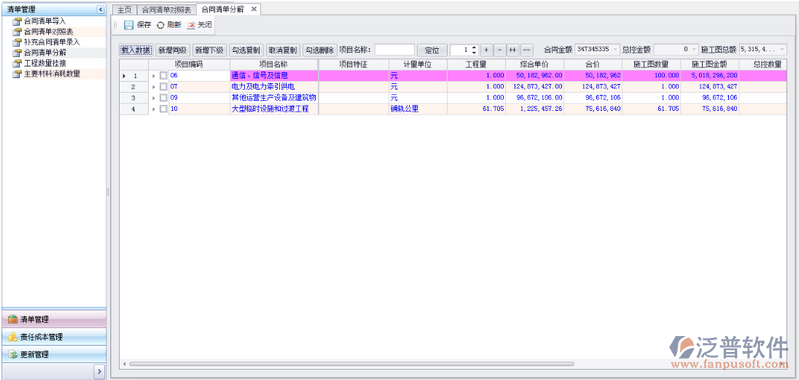Open the 施工图总额 dropdown
The image size is (799, 380).
pyautogui.click(x=782, y=49)
